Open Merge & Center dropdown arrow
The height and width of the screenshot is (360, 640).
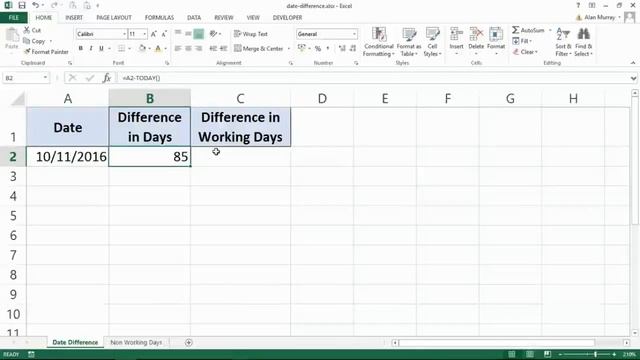[289, 49]
